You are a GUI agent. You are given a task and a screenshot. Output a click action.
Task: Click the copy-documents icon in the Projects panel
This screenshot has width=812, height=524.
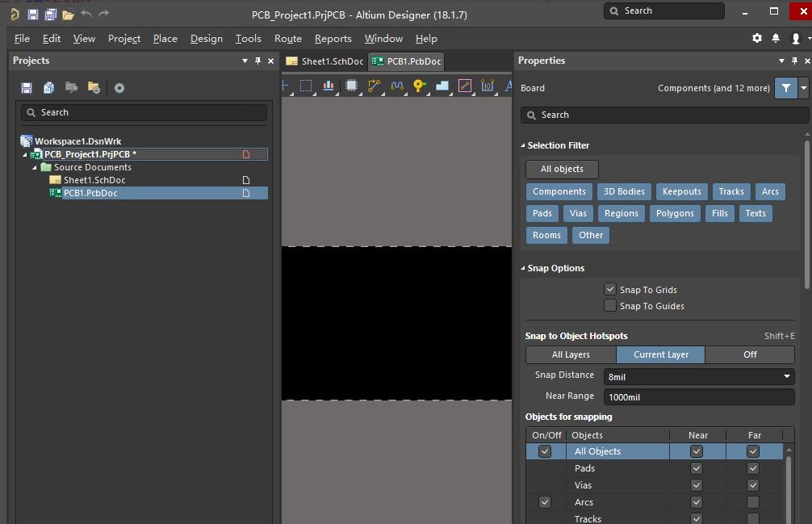[x=48, y=87]
